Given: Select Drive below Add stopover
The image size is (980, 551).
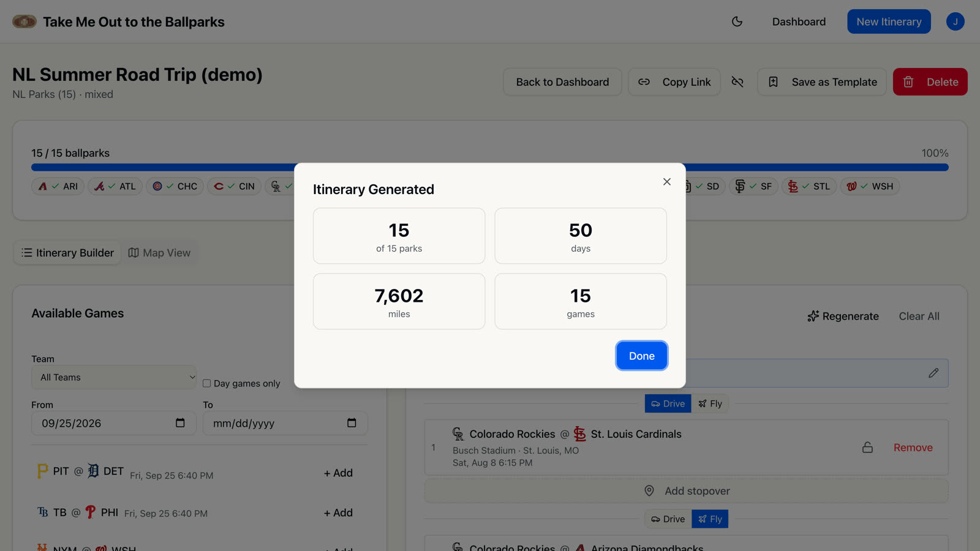Looking at the screenshot, I should tap(668, 519).
